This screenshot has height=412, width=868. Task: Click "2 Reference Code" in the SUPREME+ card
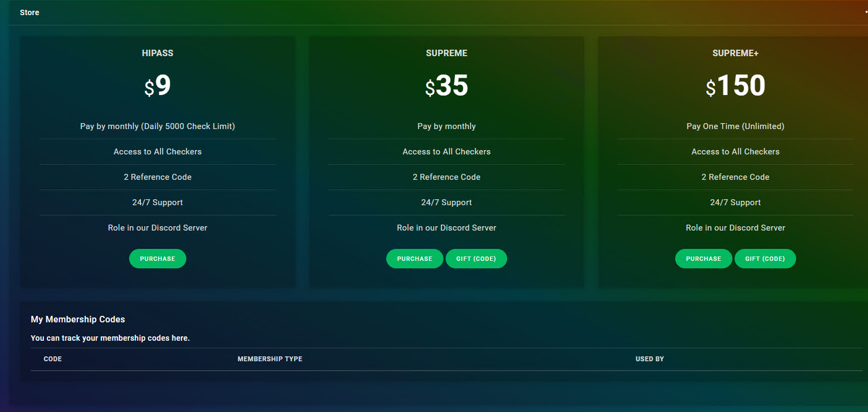click(x=736, y=177)
